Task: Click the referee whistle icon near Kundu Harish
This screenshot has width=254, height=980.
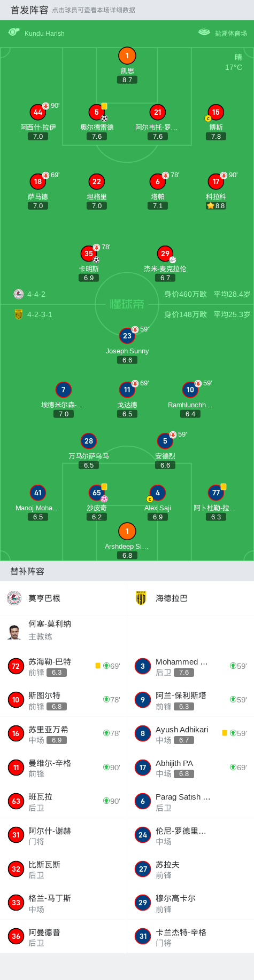Action: point(14,32)
